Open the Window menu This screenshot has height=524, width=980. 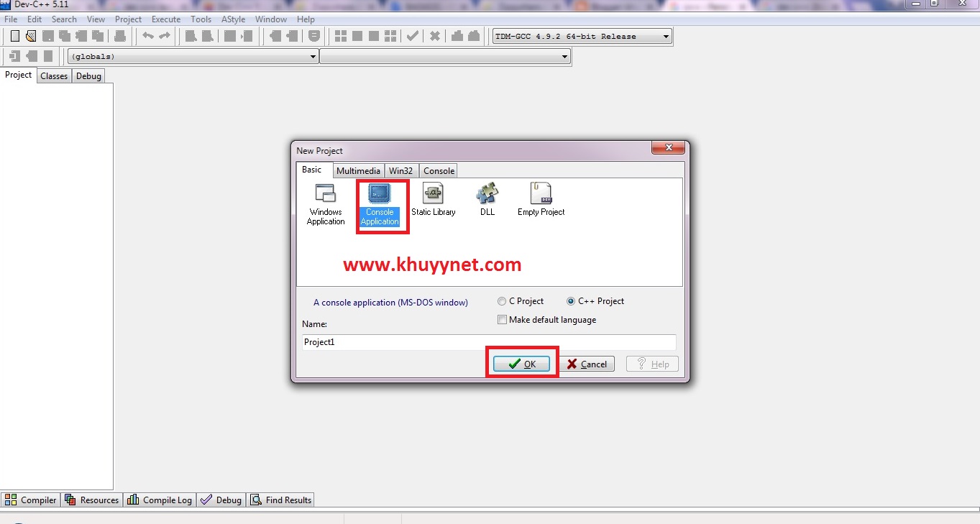click(x=271, y=19)
